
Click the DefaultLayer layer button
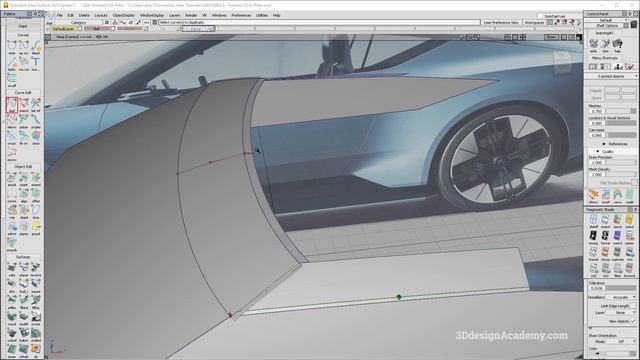(x=64, y=29)
